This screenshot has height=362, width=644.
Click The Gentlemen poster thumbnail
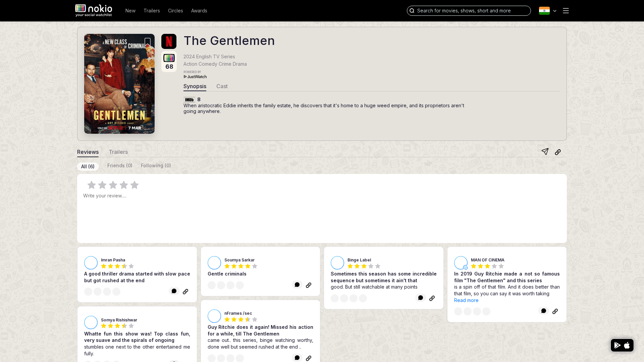(x=119, y=84)
